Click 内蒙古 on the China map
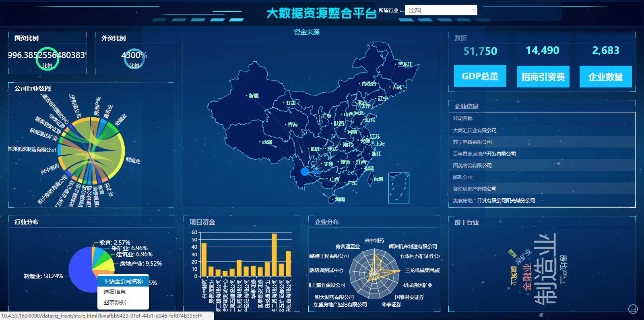Screen dimensions: 644x320 [369, 83]
